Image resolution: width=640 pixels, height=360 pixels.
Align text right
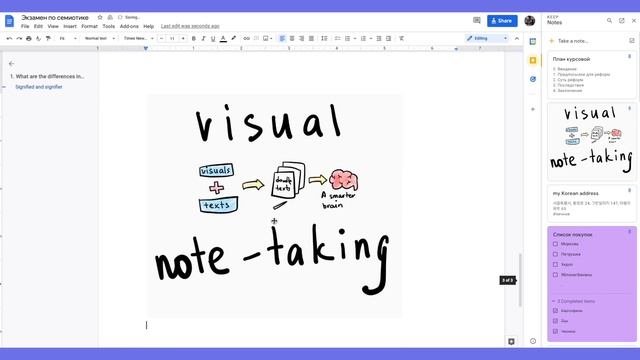pos(302,38)
